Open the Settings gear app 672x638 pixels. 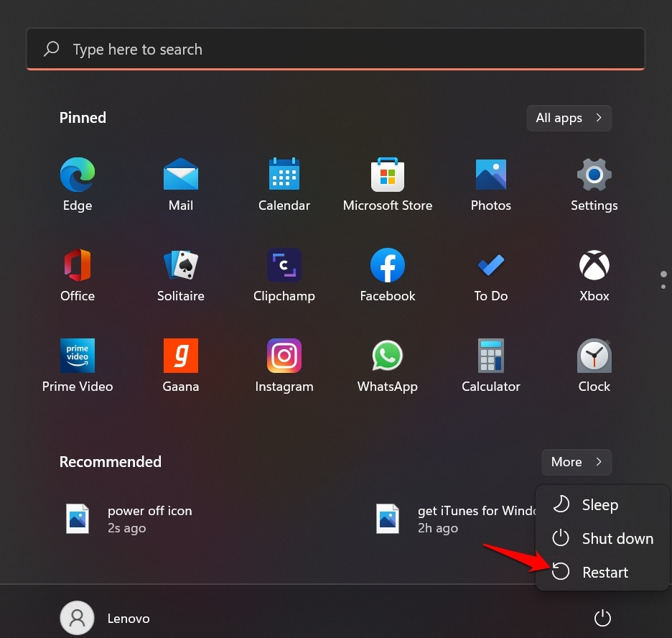tap(594, 185)
